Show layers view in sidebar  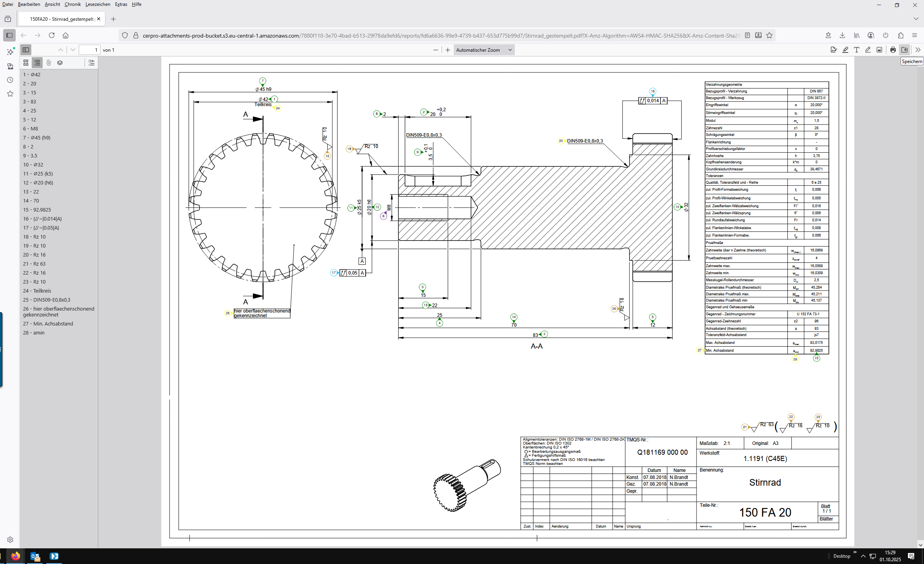[60, 63]
